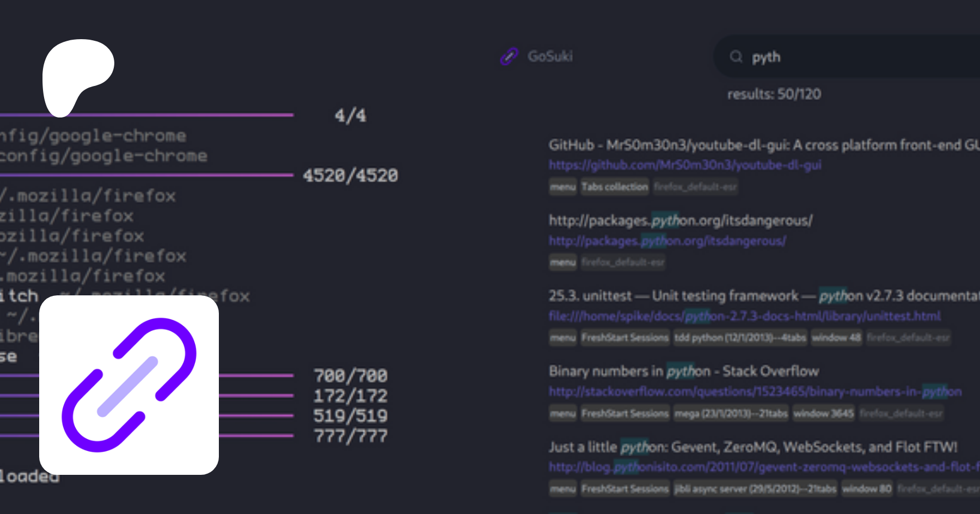Click the 4520/4520 progress bar

[x=147, y=175]
